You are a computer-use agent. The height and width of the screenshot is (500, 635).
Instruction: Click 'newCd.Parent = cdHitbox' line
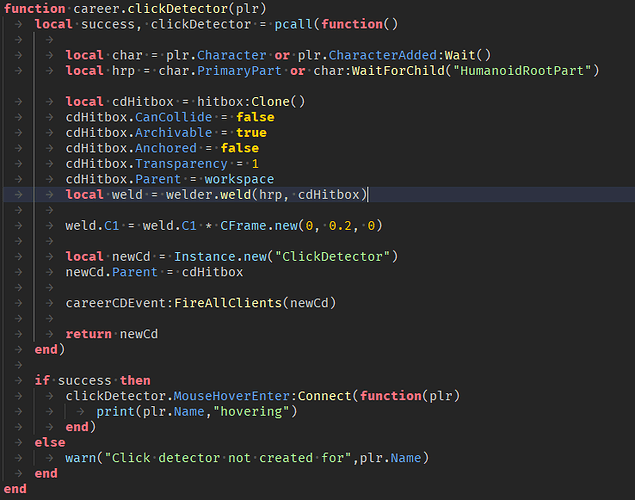tap(154, 272)
